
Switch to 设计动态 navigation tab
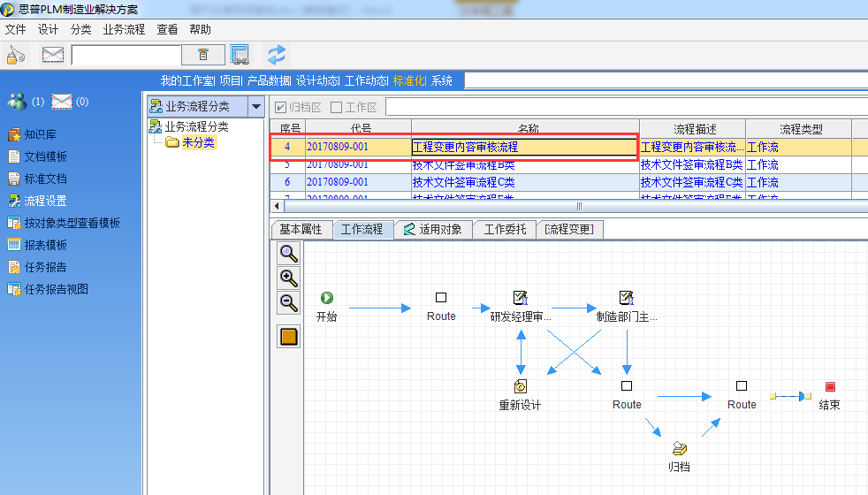click(317, 80)
